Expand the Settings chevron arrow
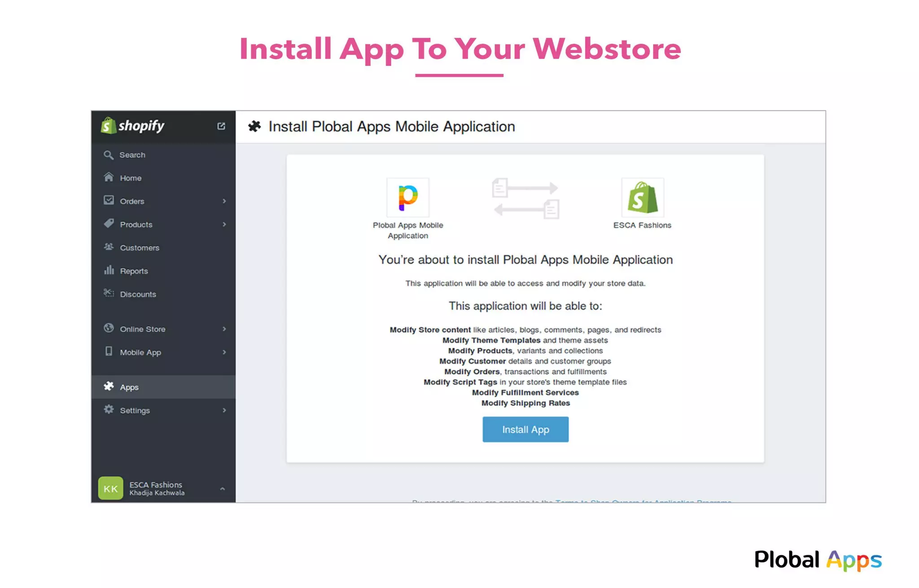 (x=224, y=410)
